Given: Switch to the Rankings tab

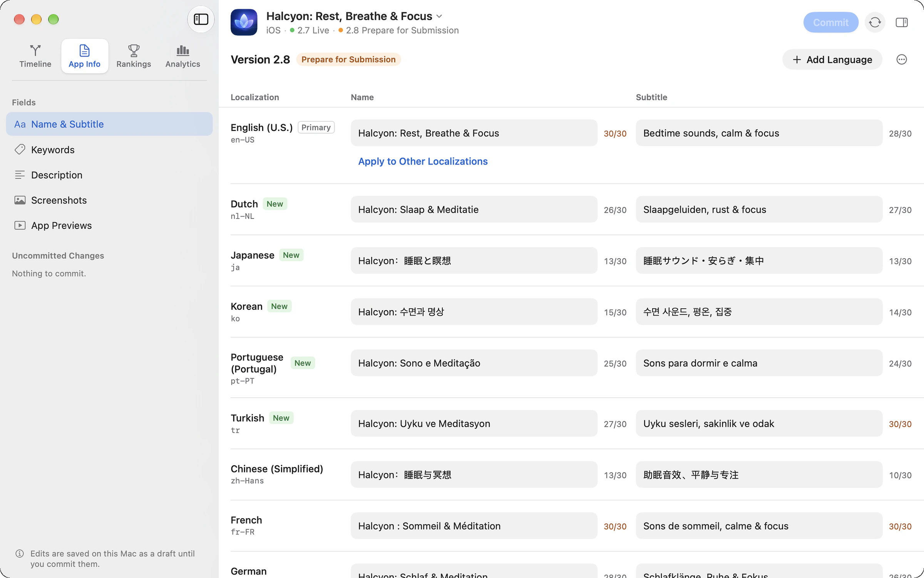Looking at the screenshot, I should (x=134, y=56).
